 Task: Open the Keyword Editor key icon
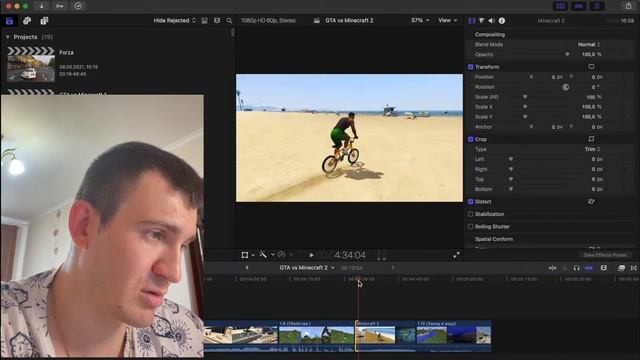[60, 6]
